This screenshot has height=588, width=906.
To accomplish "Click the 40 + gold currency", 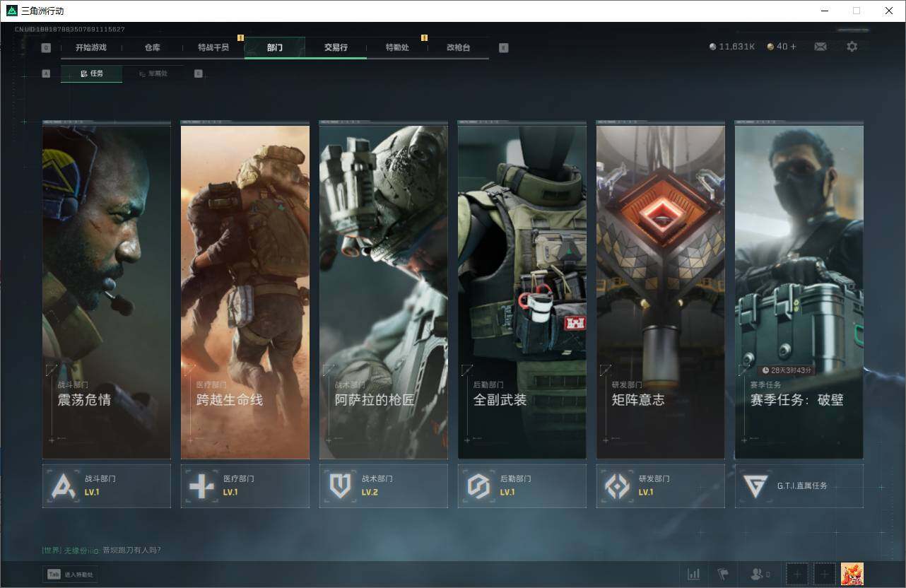I will tap(782, 47).
